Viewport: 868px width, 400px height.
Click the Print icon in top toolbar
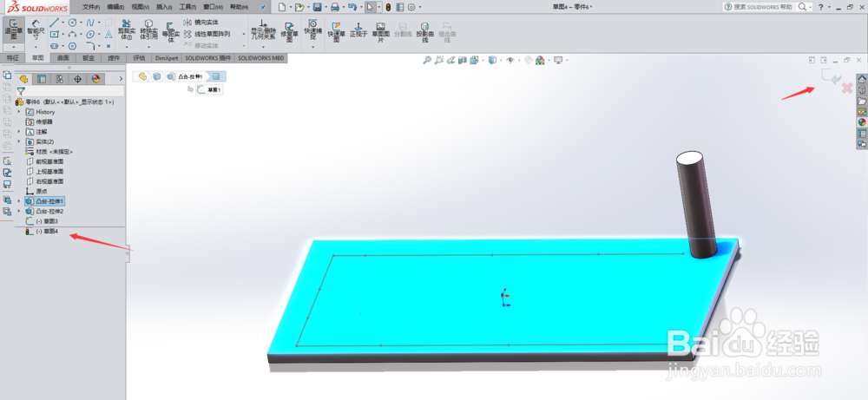click(x=335, y=7)
